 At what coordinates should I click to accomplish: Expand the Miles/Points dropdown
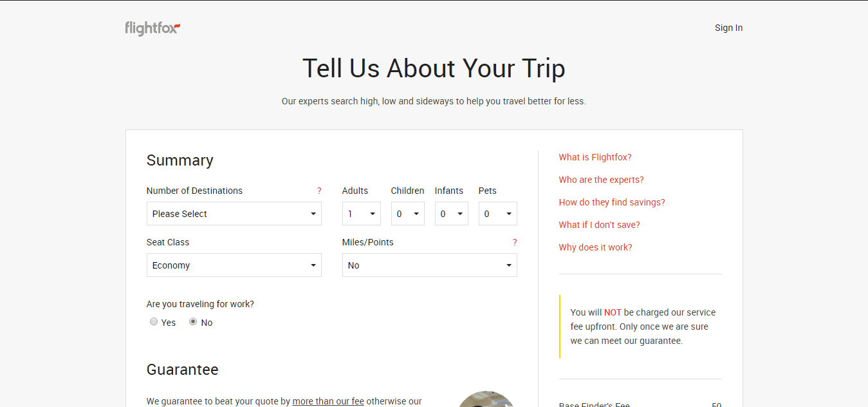[x=430, y=265]
